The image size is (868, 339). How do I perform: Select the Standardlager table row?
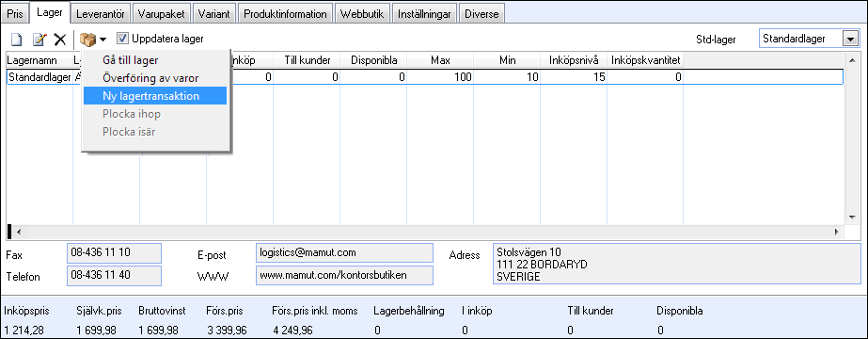[x=424, y=77]
